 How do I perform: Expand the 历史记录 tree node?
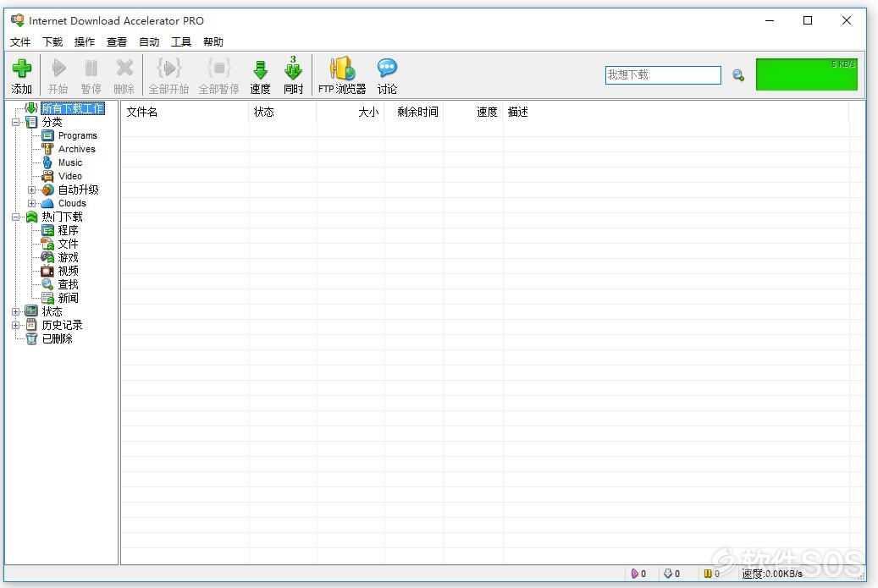pyautogui.click(x=16, y=325)
